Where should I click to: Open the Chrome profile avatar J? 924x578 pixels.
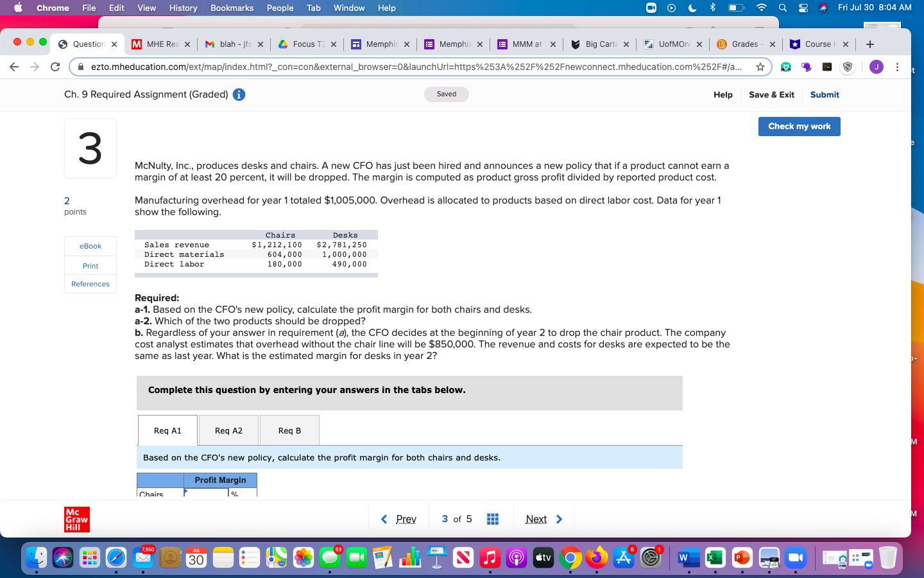876,66
